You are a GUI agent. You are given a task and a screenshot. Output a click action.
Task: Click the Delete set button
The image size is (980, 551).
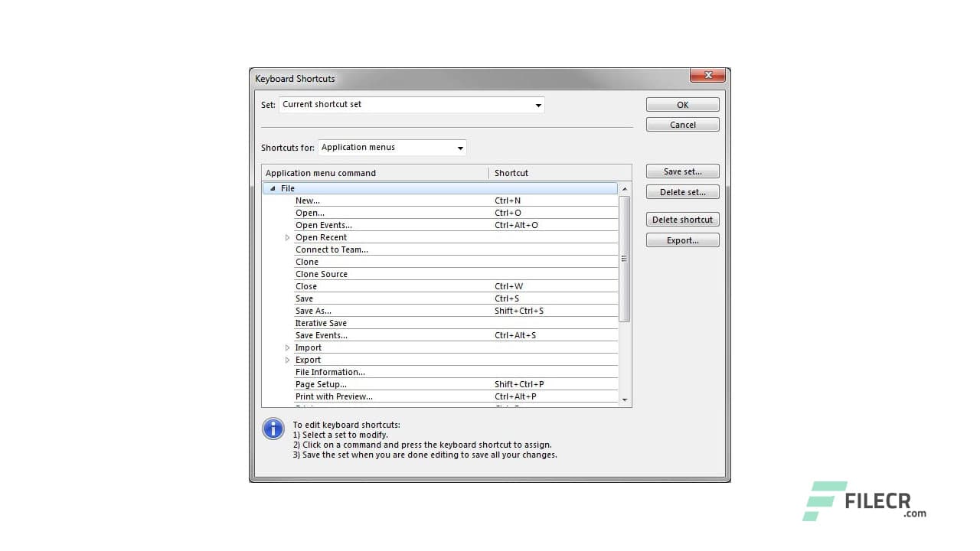click(x=681, y=191)
